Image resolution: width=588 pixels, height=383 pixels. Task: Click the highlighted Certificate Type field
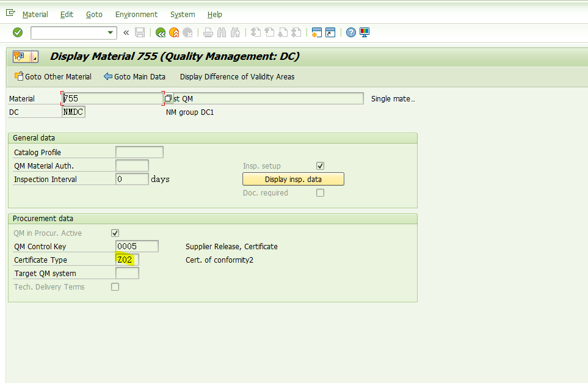[x=126, y=260]
